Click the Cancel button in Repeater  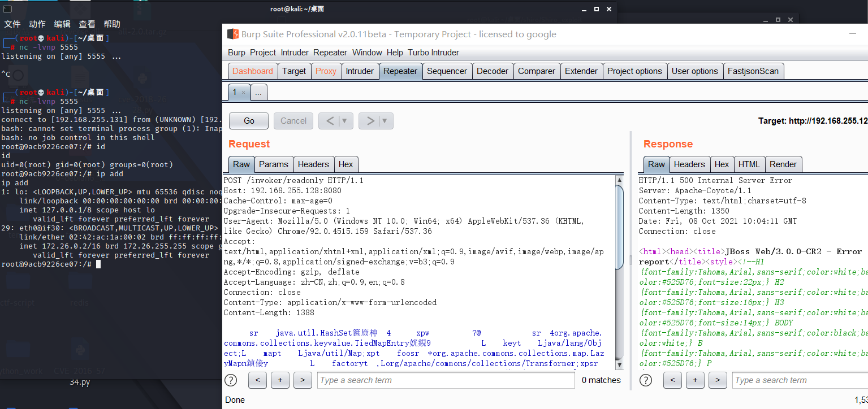pyautogui.click(x=293, y=121)
